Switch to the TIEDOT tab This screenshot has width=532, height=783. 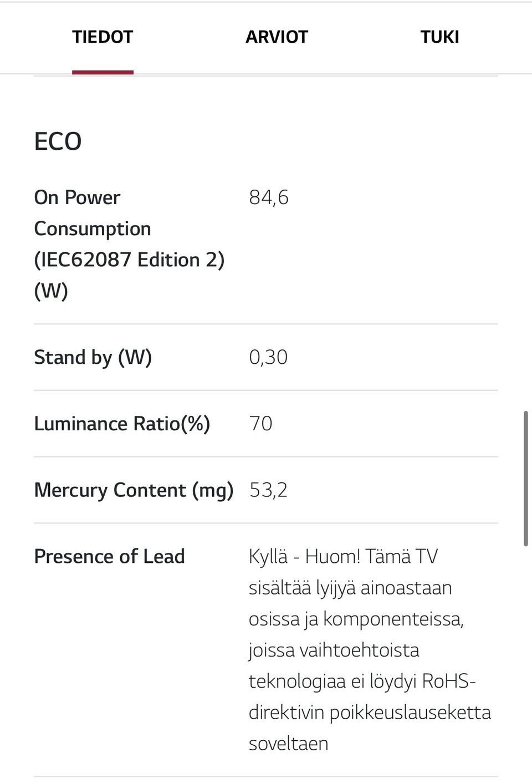pyautogui.click(x=103, y=37)
